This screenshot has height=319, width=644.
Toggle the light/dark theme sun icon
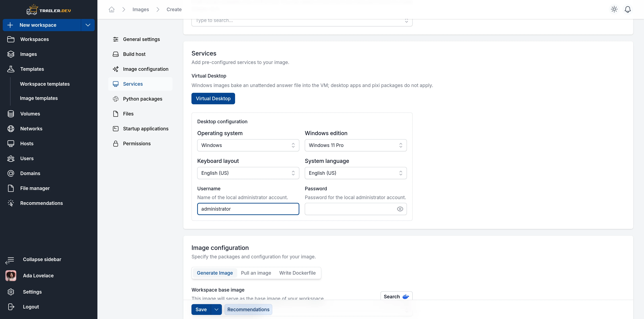[614, 9]
